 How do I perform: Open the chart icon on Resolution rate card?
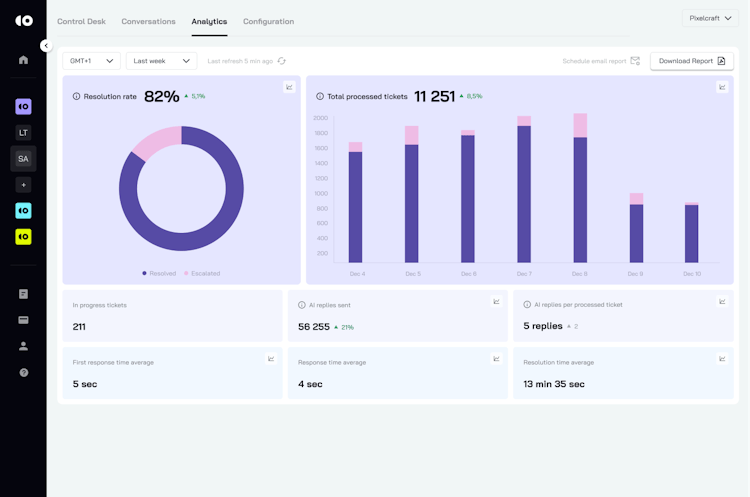(289, 87)
